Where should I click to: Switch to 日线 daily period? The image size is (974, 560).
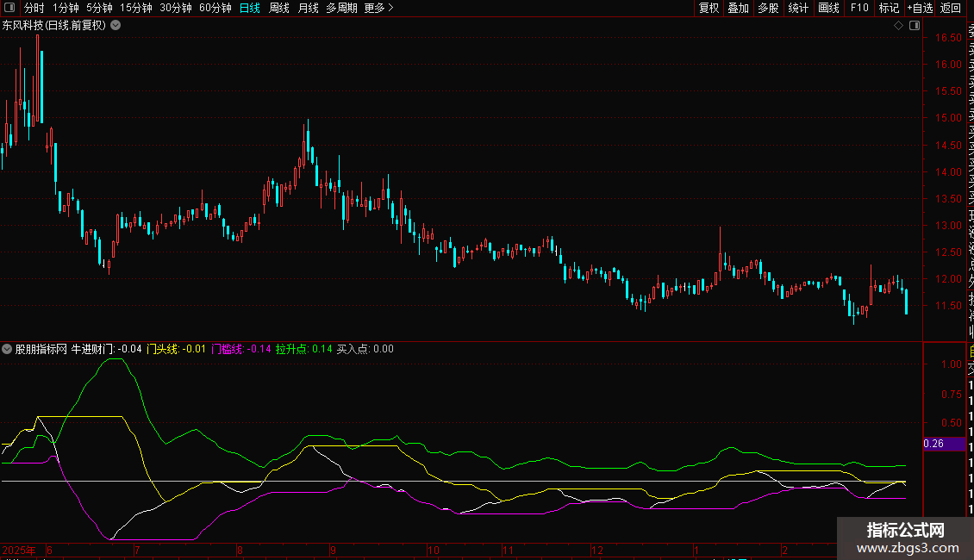[x=249, y=8]
